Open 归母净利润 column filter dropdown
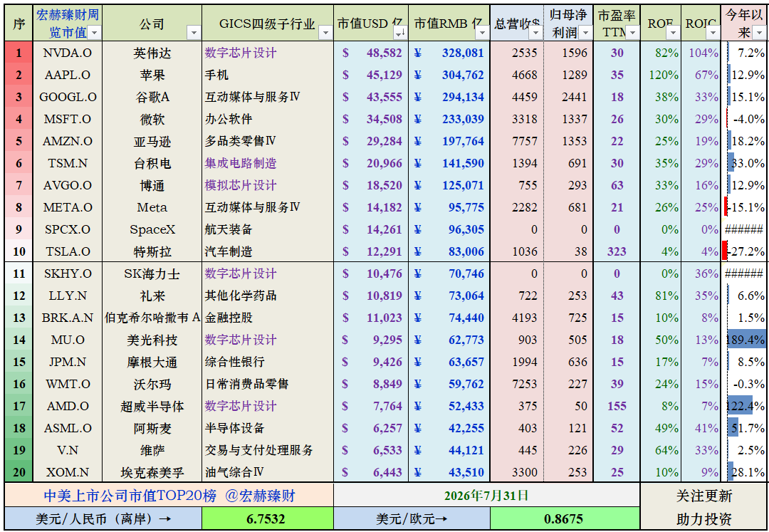The height and width of the screenshot is (532, 769). (x=586, y=33)
